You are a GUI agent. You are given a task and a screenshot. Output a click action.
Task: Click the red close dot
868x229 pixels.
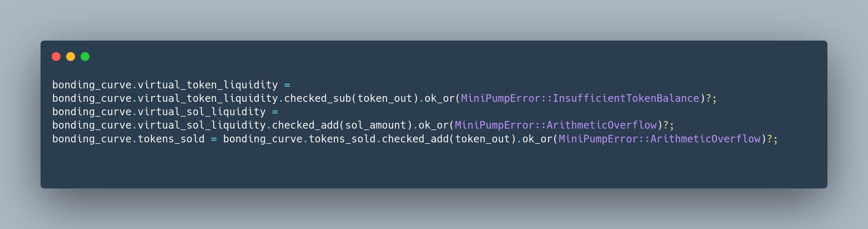coord(56,57)
